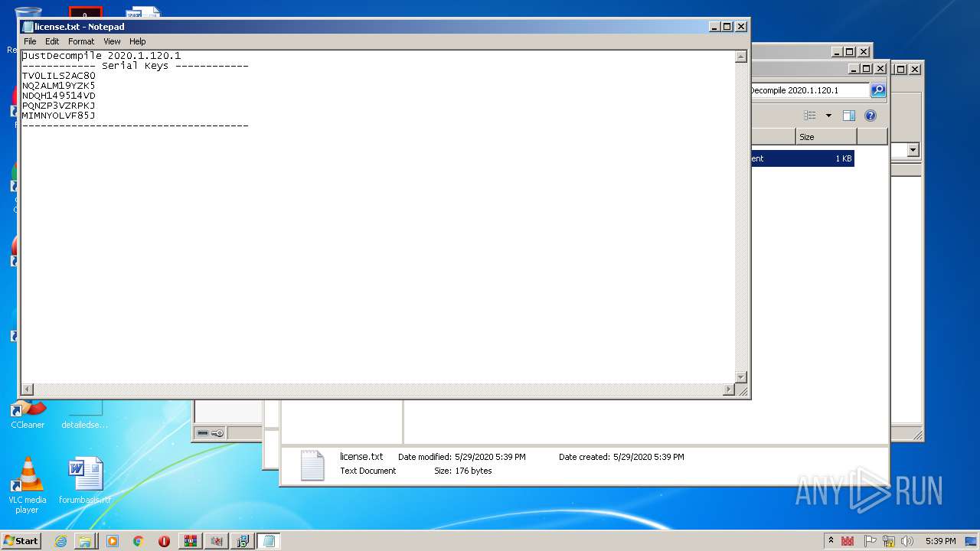
Task: Open Notepad's Format menu
Action: 81,41
